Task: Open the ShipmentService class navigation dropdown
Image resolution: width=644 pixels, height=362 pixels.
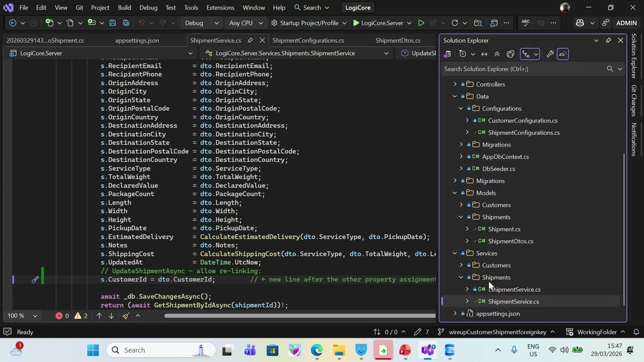Action: pos(297,53)
